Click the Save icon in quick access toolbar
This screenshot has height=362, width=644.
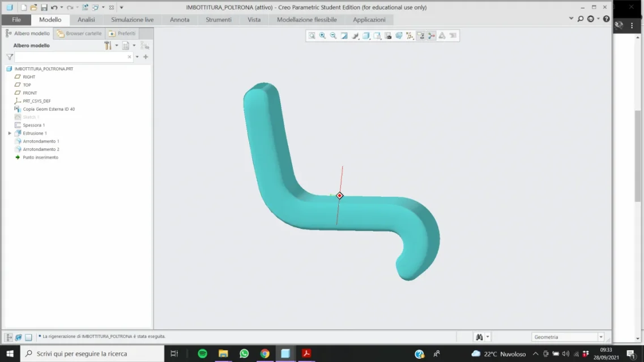click(44, 7)
